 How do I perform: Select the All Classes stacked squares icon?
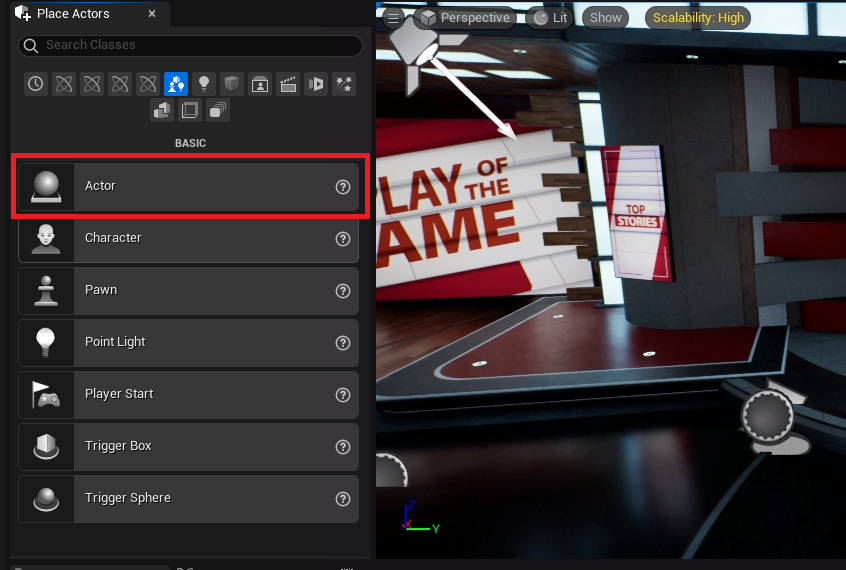coord(218,110)
